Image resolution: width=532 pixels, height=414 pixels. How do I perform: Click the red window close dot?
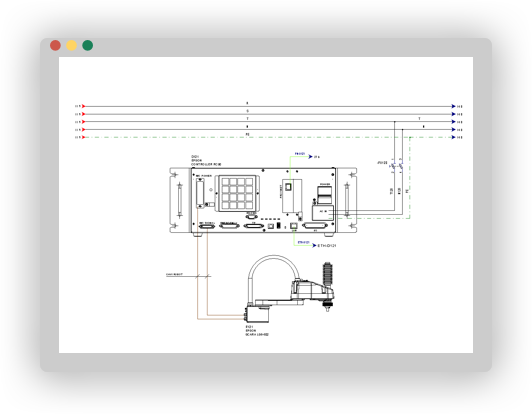[x=55, y=45]
